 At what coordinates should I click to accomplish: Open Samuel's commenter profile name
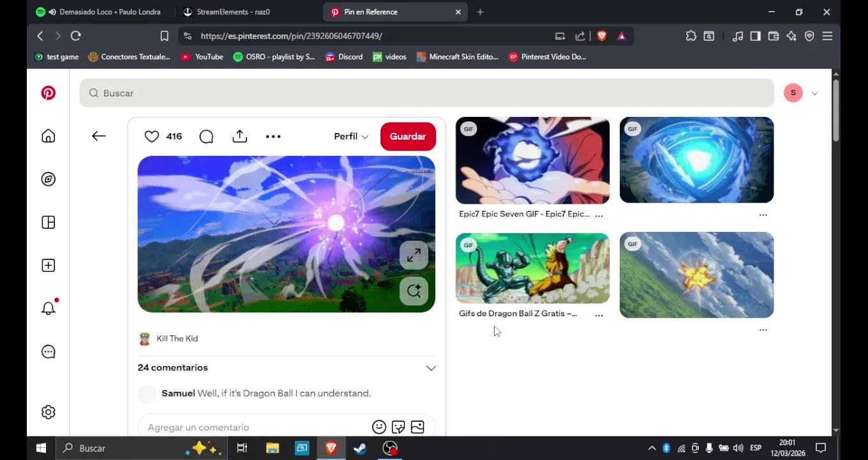(x=178, y=393)
